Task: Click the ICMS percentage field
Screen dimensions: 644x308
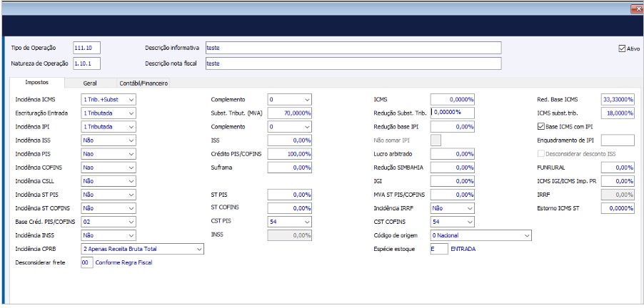Action: click(453, 100)
